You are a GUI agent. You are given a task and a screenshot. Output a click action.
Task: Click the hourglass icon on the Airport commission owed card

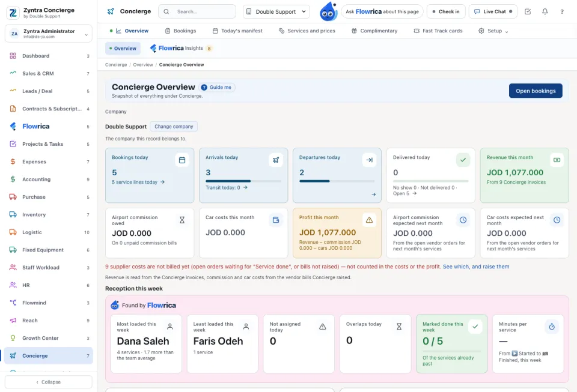182,220
